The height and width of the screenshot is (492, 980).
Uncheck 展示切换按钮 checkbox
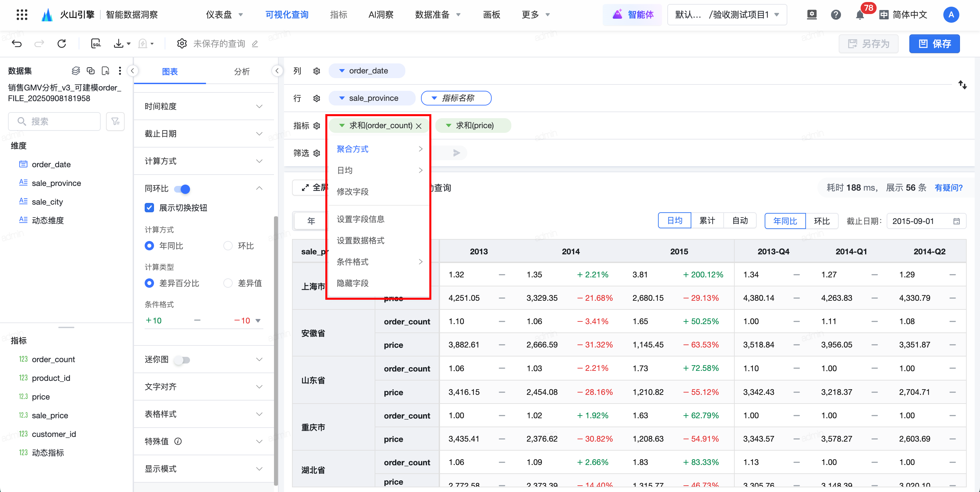(150, 208)
